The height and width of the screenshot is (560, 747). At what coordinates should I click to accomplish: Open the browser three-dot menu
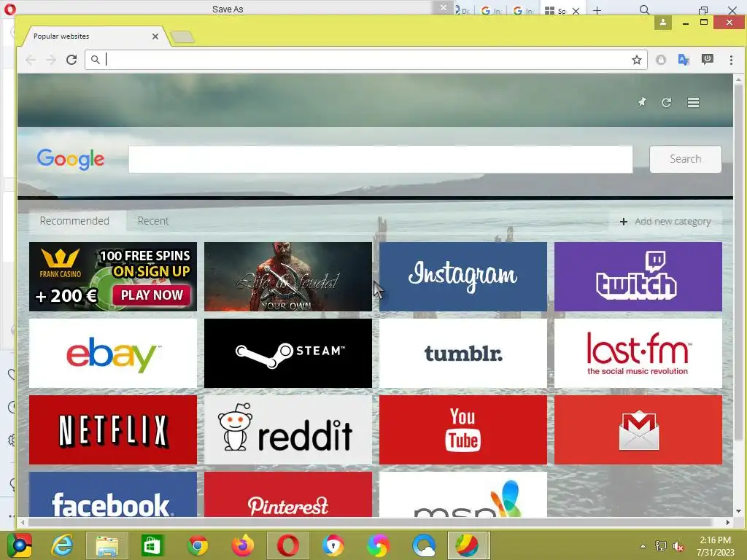pyautogui.click(x=731, y=60)
